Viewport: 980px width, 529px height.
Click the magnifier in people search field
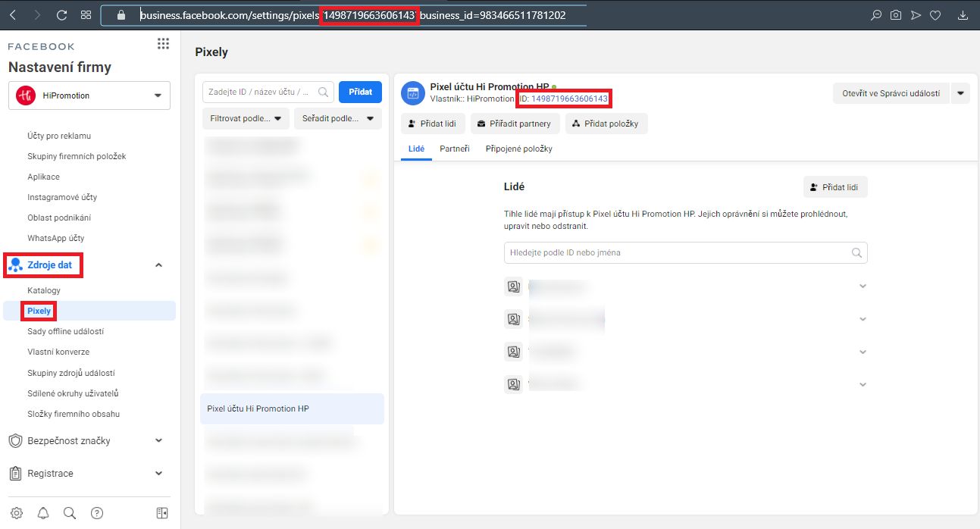857,252
